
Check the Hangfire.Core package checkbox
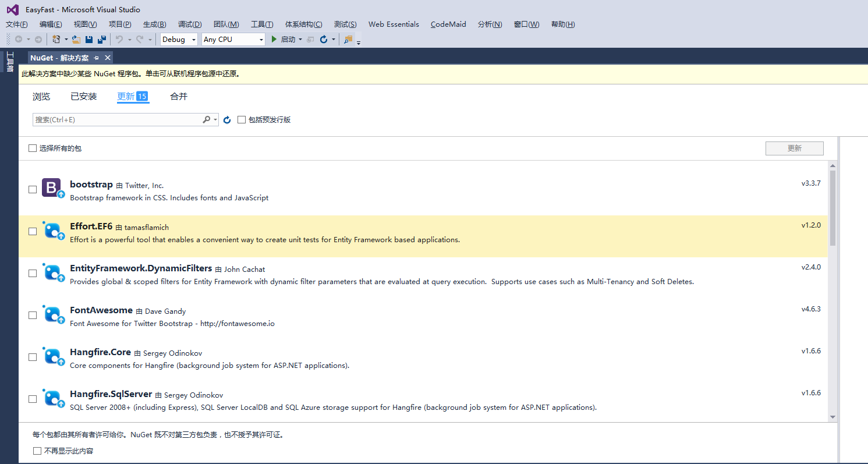pyautogui.click(x=33, y=357)
